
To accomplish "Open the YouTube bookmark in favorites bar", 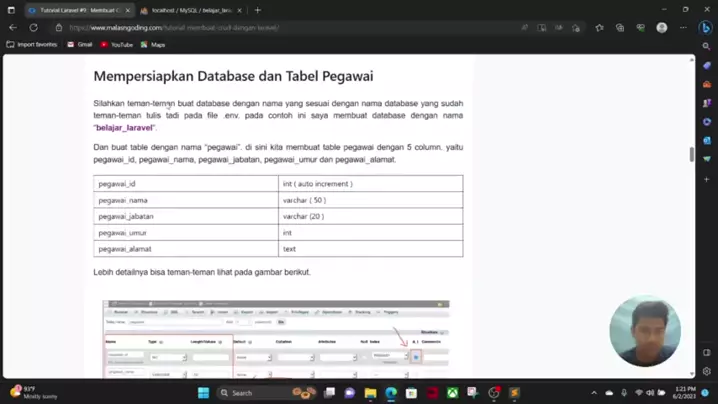I will [x=116, y=45].
